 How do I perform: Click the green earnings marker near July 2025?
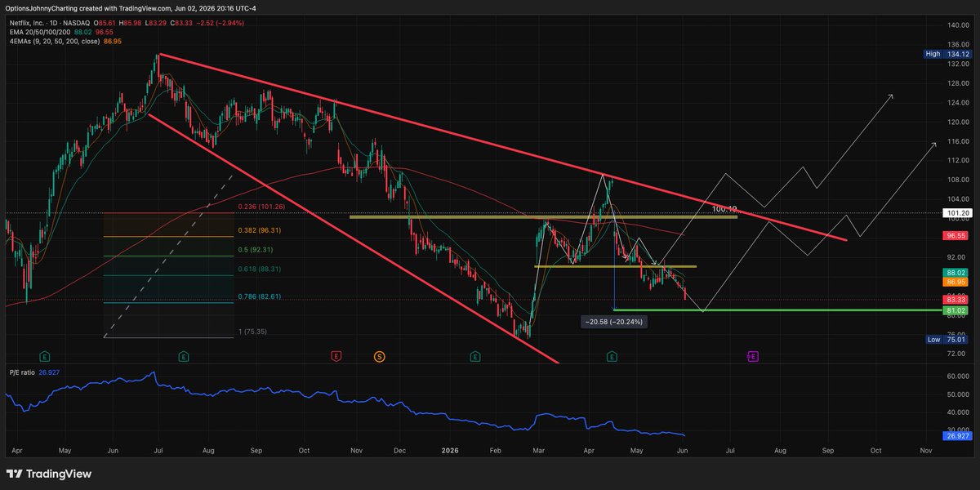[x=184, y=357]
